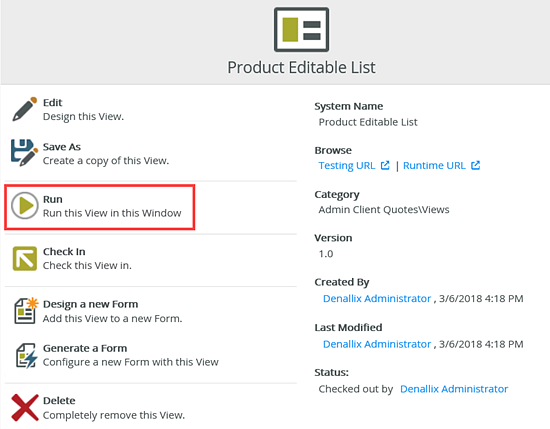Choose 'Create a copy of this View'
Viewport: 550px width, 429px height.
pos(106,161)
